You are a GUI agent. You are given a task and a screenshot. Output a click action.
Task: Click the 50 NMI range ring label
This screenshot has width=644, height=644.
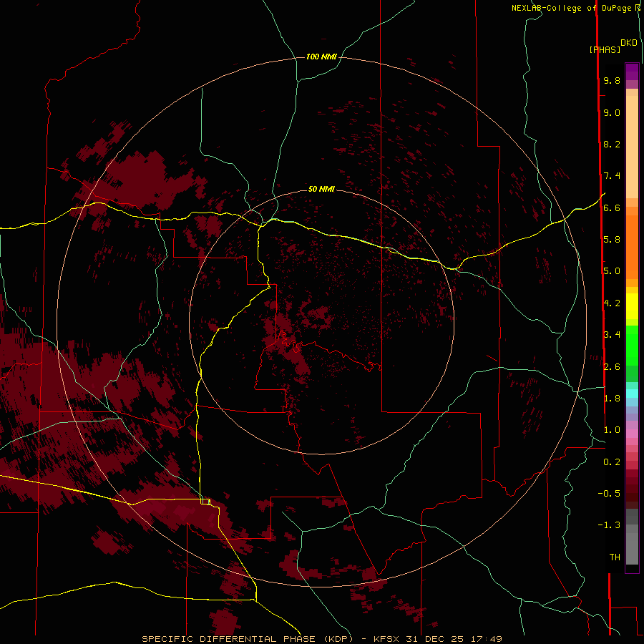[321, 189]
